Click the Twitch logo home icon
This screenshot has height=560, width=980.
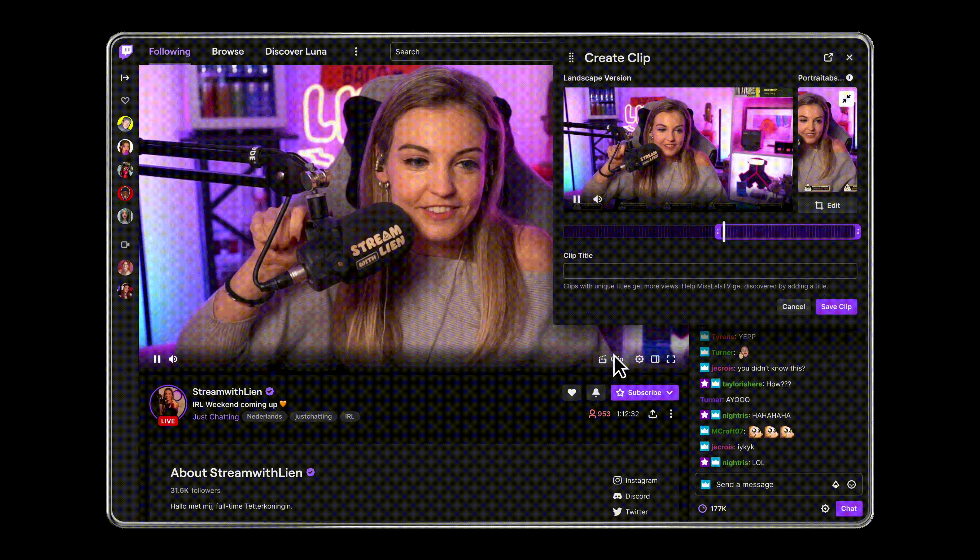click(125, 51)
